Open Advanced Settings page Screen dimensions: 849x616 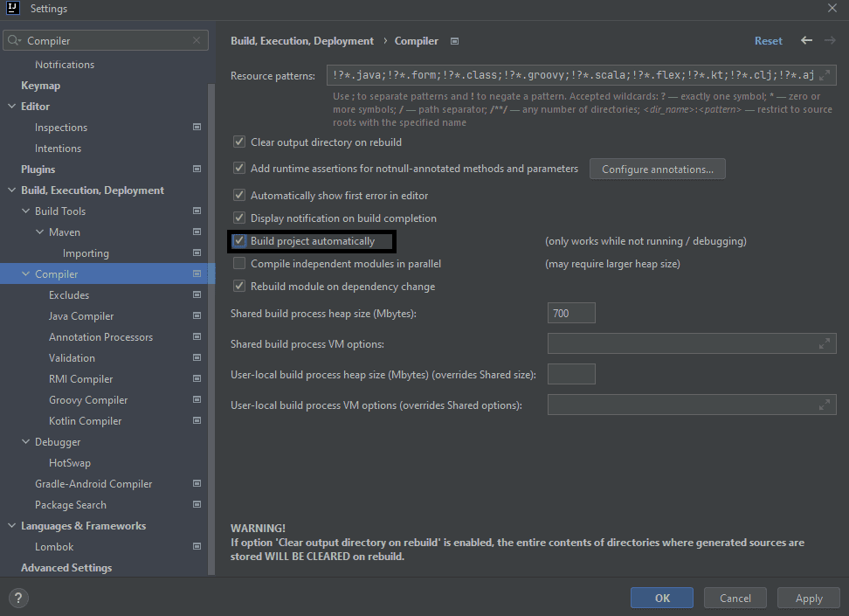tap(66, 568)
